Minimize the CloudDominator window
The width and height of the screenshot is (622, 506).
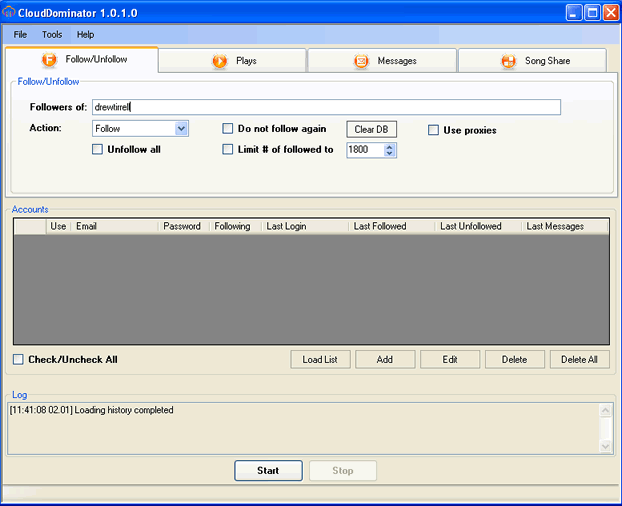pos(574,13)
